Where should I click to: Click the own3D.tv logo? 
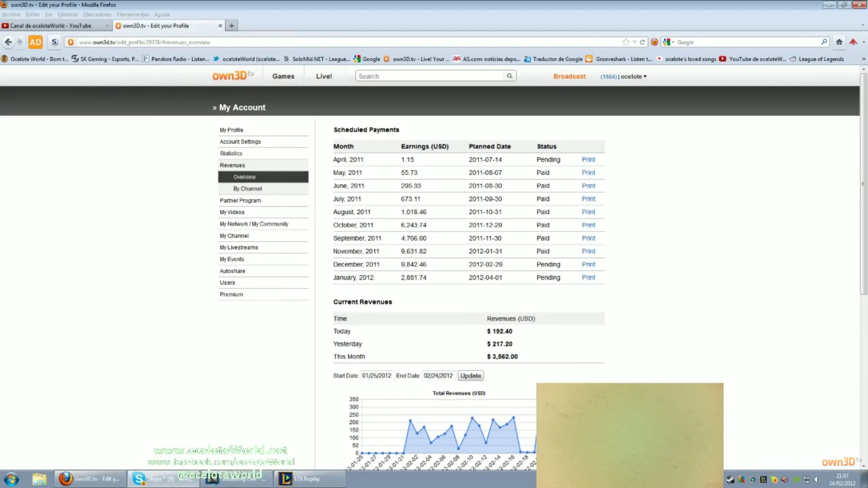232,76
